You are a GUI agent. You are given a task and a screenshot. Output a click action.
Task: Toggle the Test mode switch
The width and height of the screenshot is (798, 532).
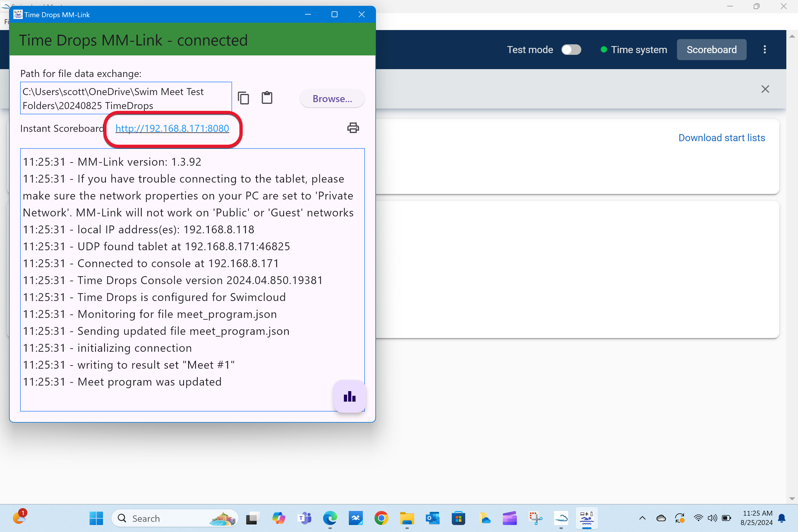(x=571, y=50)
